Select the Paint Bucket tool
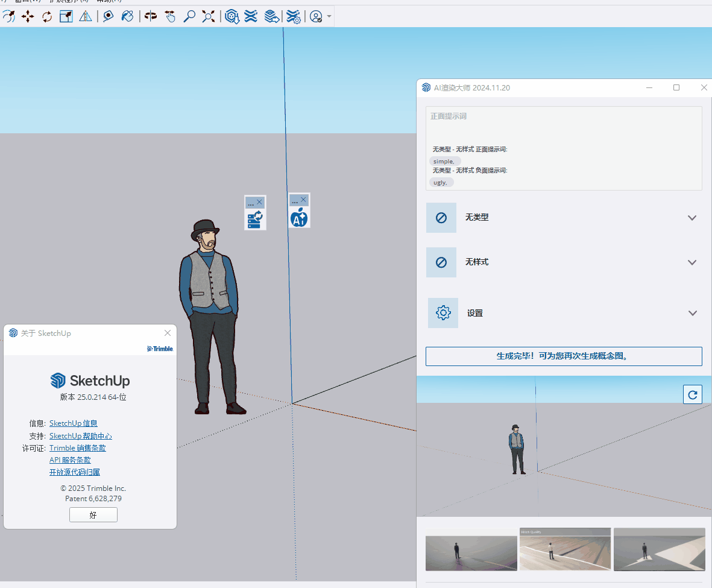The width and height of the screenshot is (712, 588). pyautogui.click(x=127, y=16)
